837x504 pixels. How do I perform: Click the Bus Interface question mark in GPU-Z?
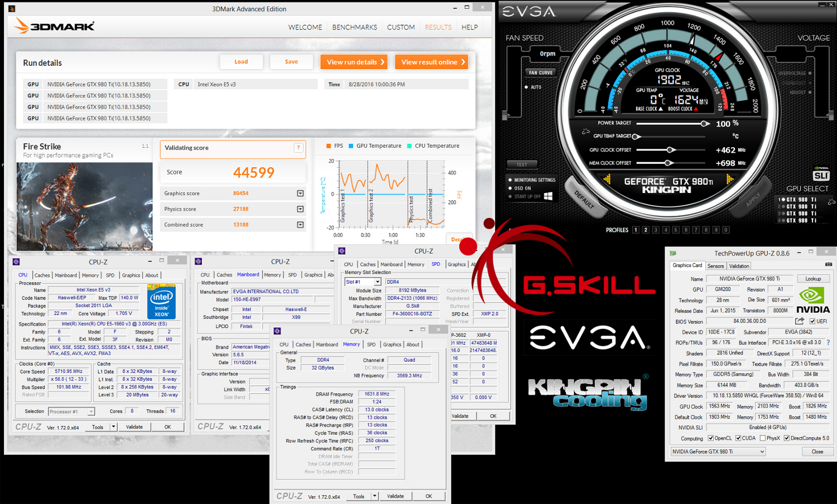[828, 342]
